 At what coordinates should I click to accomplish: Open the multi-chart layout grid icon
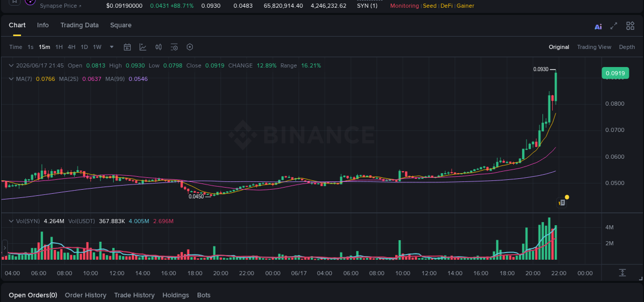[630, 26]
